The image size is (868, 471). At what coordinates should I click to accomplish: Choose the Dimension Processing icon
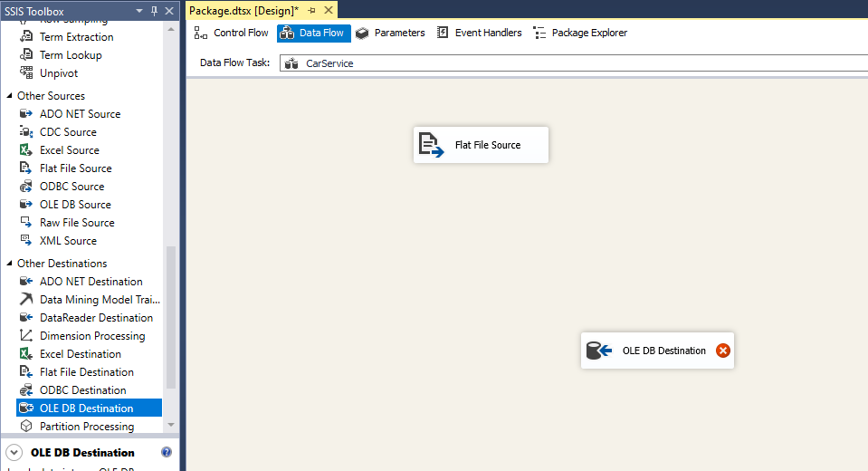(x=26, y=336)
